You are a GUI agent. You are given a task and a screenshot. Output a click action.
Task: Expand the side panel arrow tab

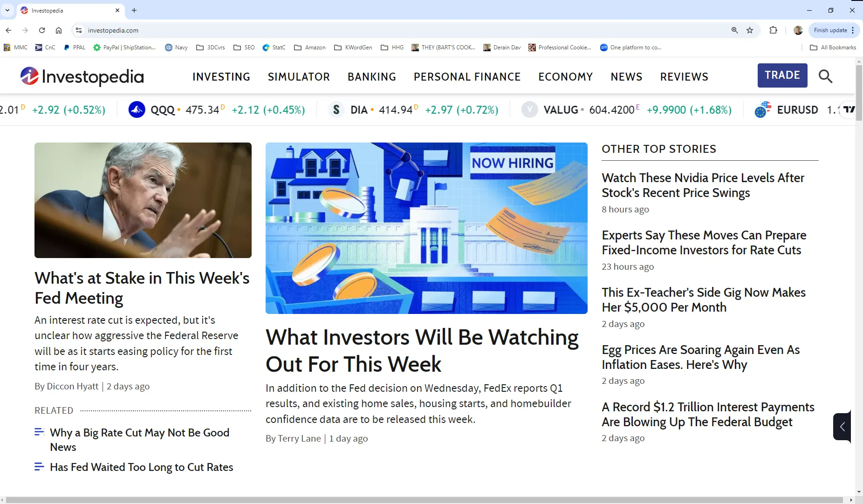[842, 426]
